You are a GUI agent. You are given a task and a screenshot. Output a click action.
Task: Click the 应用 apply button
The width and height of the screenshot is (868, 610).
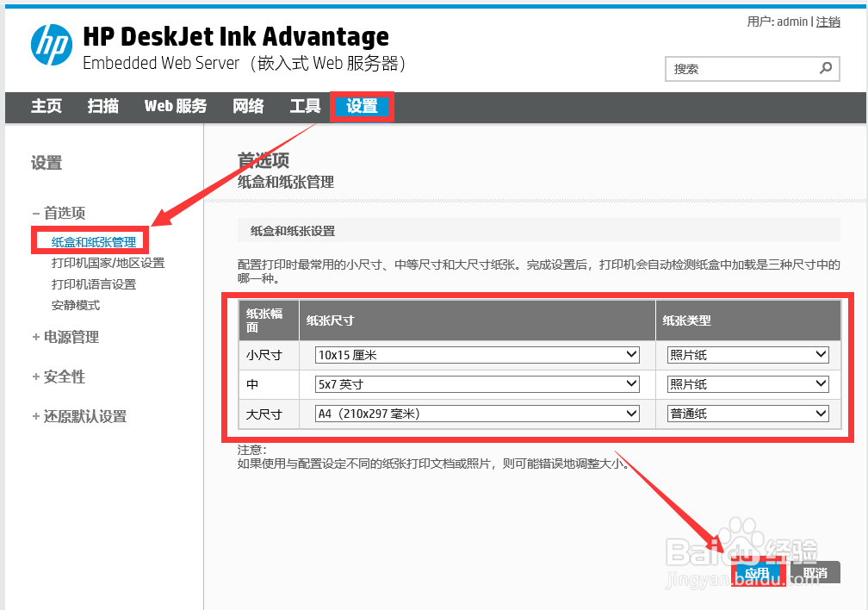point(757,572)
